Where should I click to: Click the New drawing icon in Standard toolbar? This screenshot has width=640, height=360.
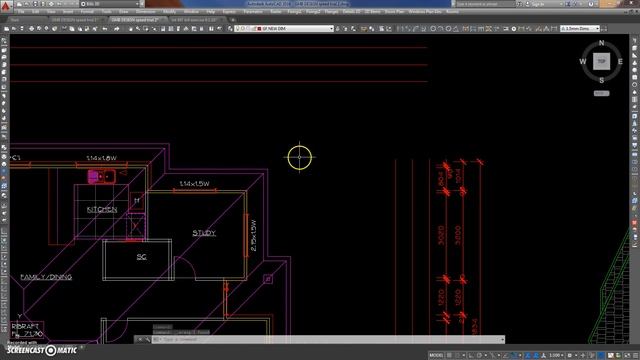(x=7, y=29)
